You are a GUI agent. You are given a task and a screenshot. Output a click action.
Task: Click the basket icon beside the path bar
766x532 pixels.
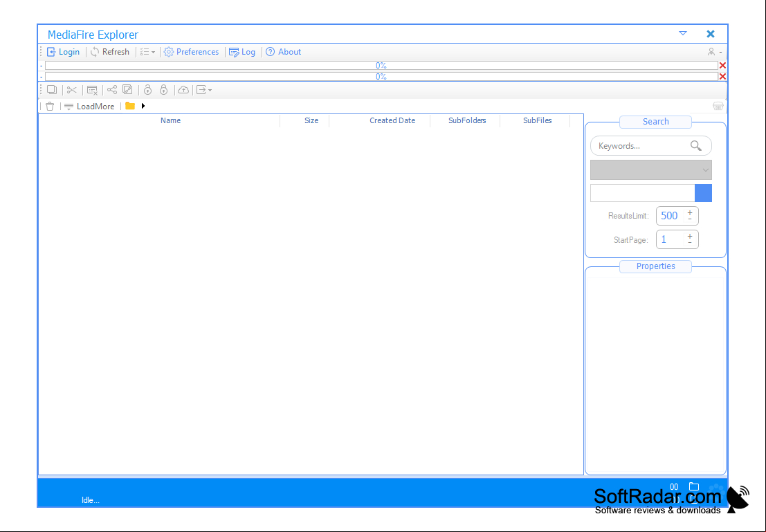pyautogui.click(x=718, y=106)
